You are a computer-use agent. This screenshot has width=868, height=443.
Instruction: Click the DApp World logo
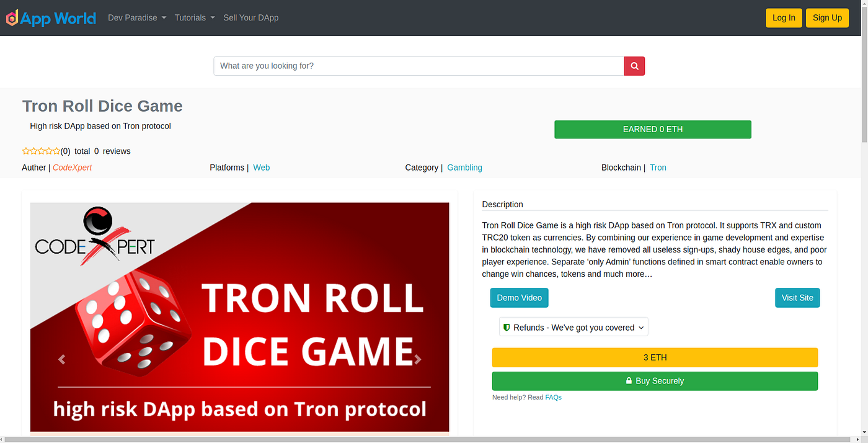click(x=51, y=18)
